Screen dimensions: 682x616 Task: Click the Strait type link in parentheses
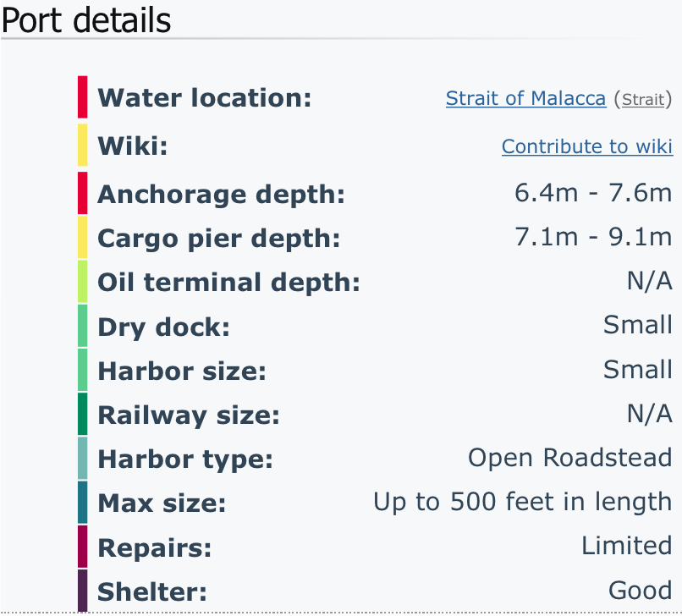643,100
